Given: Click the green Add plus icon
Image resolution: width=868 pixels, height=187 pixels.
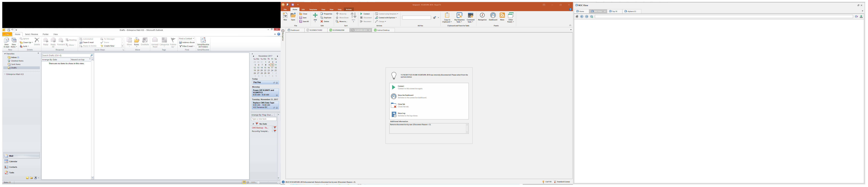Looking at the screenshot, I should coord(315,16).
